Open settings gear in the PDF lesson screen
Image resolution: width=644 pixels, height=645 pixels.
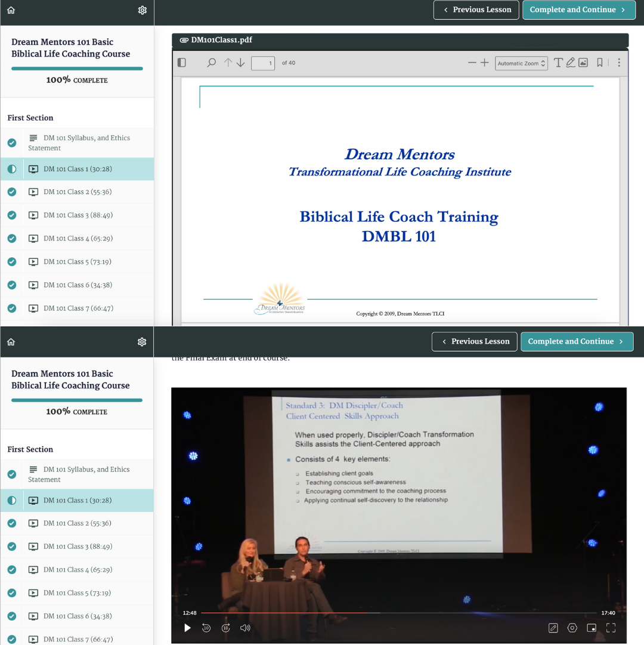tap(142, 10)
